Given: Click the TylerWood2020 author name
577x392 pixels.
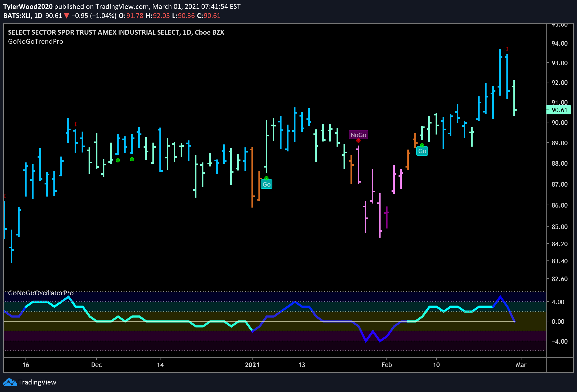Looking at the screenshot, I should tap(28, 6).
